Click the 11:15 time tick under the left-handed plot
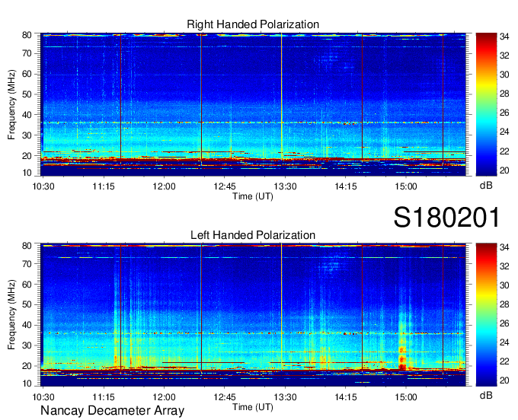Viewport: 518px width, 420px height. click(104, 397)
